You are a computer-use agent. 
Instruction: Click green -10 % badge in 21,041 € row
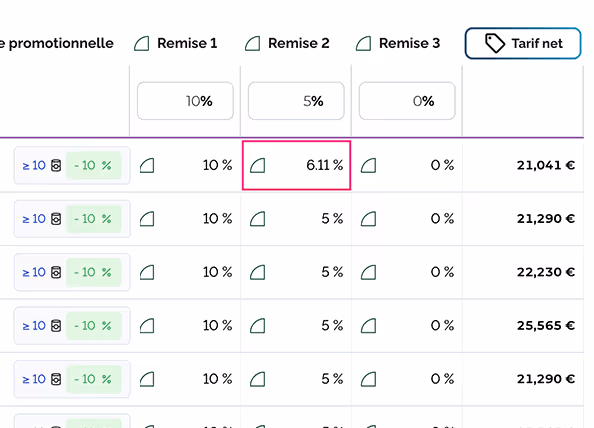coord(94,166)
